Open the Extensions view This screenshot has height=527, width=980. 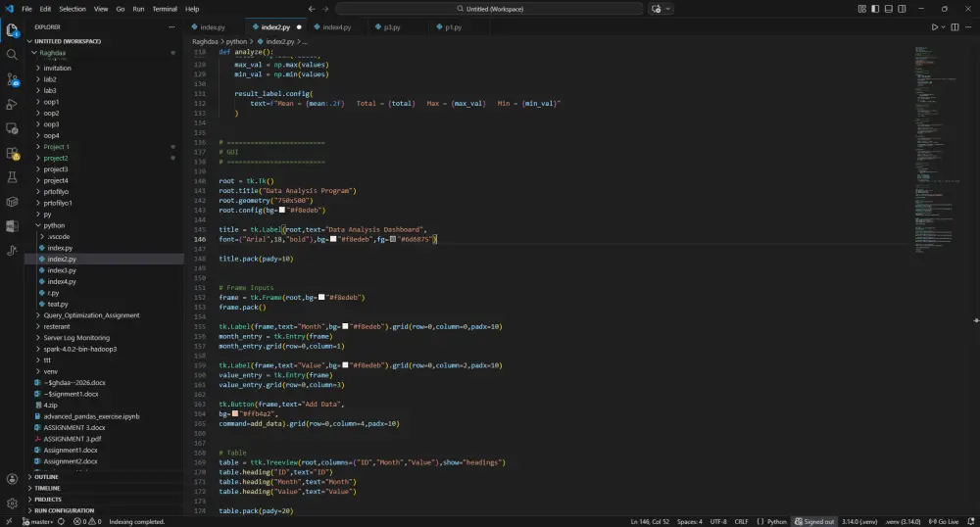pos(12,153)
